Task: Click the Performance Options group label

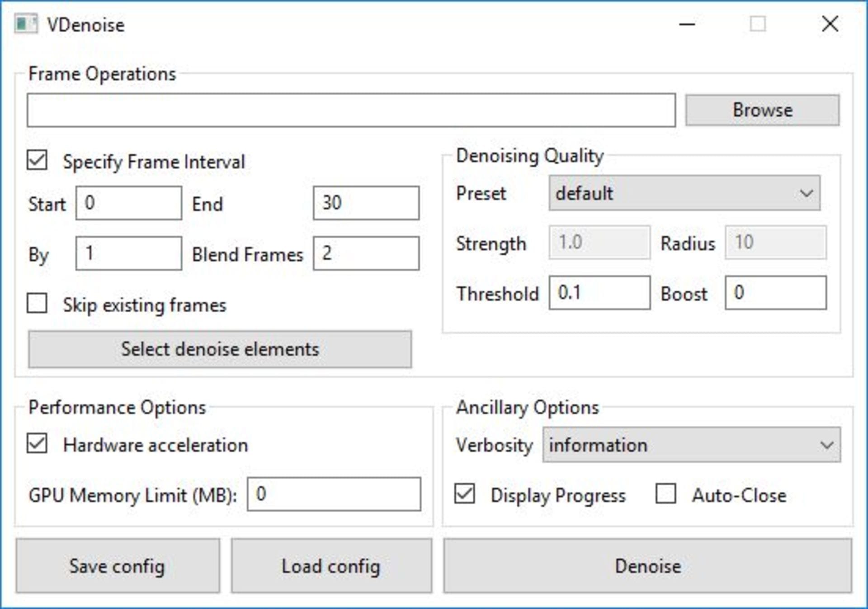Action: (117, 408)
